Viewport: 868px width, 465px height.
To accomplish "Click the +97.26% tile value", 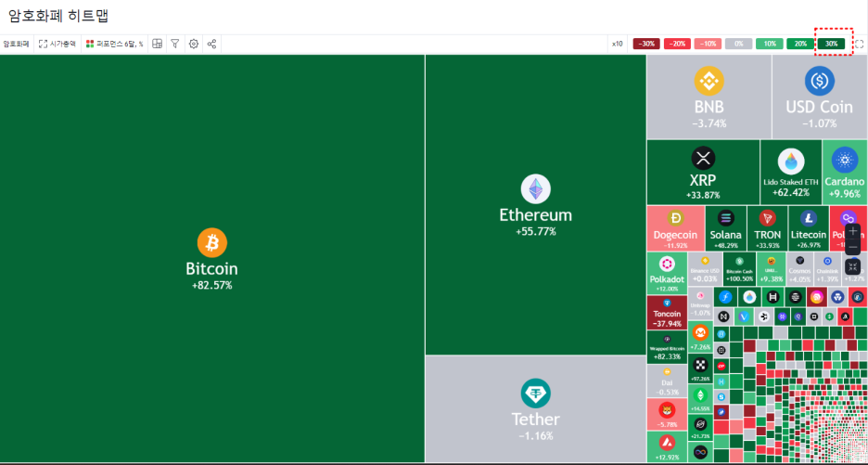I will pyautogui.click(x=700, y=379).
